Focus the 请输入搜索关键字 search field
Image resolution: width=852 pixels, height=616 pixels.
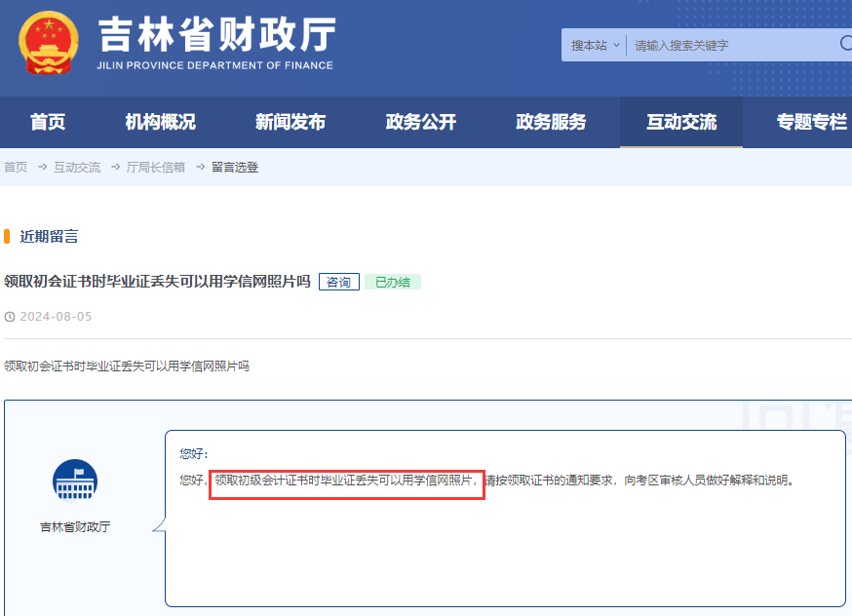733,45
